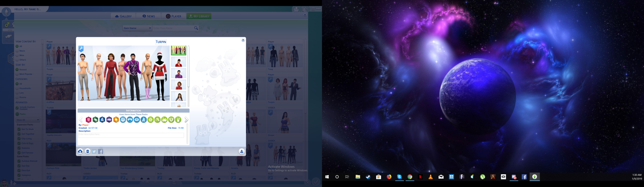Switch to The Sims 4 taskbar icon
Screen dimensions: 644x187
tap(535, 177)
